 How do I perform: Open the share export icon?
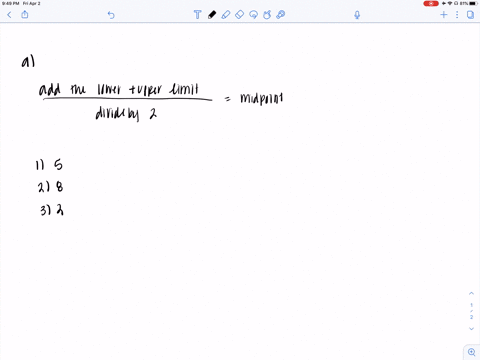pyautogui.click(x=25, y=14)
